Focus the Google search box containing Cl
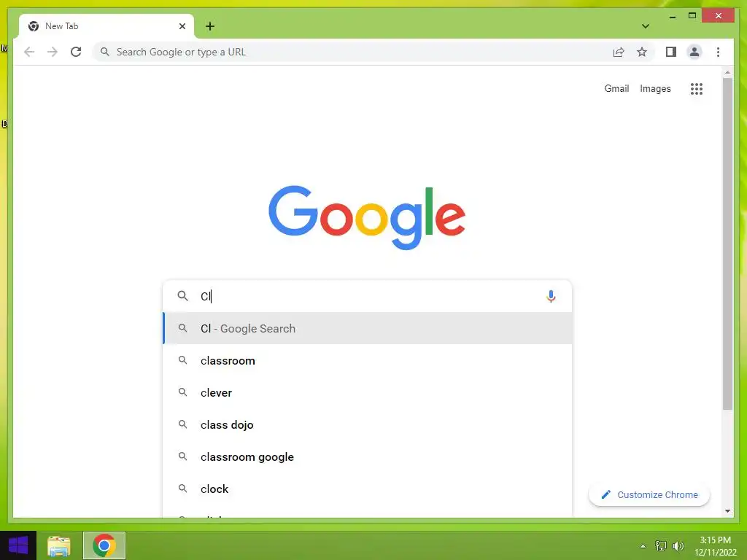The height and width of the screenshot is (560, 747). click(367, 296)
